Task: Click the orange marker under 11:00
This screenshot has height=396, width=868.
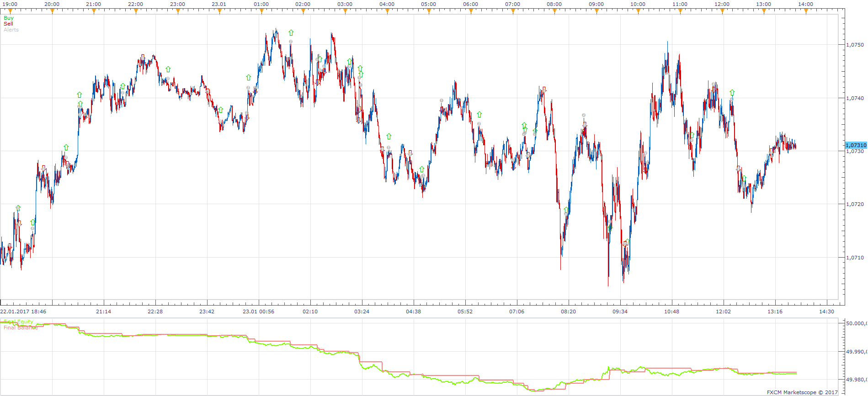Action: (x=680, y=11)
